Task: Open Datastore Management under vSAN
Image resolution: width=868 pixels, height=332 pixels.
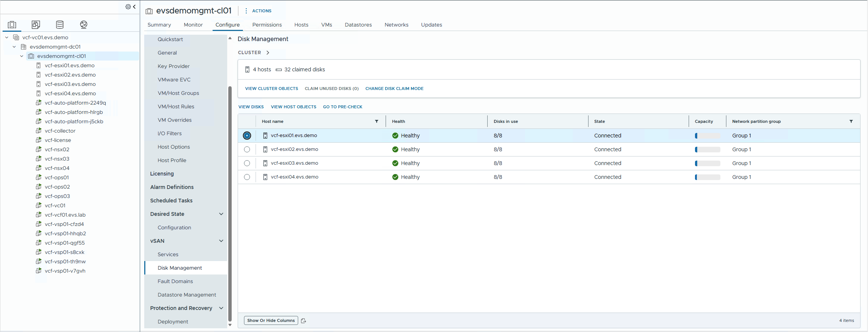Action: [187, 295]
